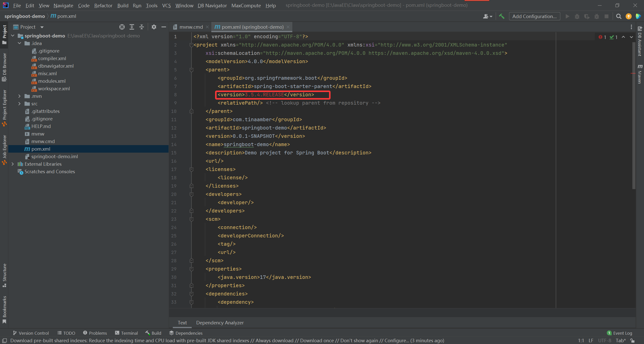Select HELP.md file in tree

41,126
